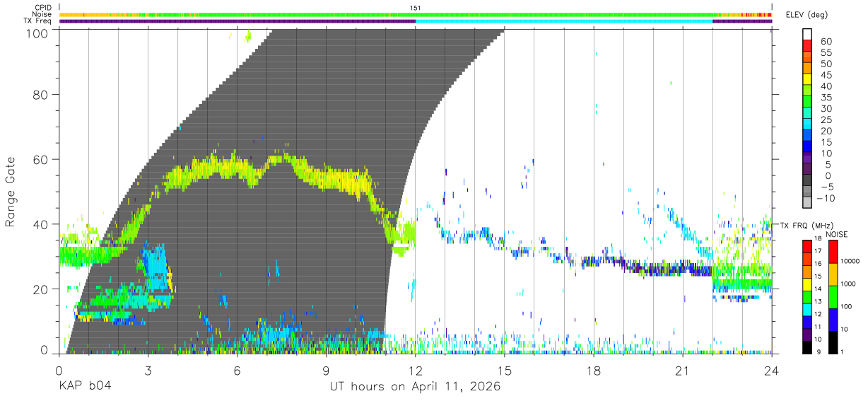Click the CPID value 151

click(416, 8)
